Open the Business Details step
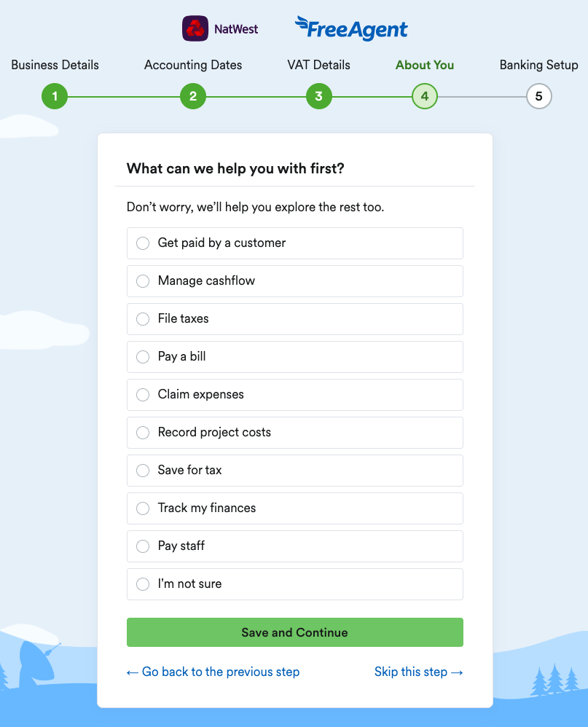This screenshot has width=588, height=727. click(x=55, y=65)
